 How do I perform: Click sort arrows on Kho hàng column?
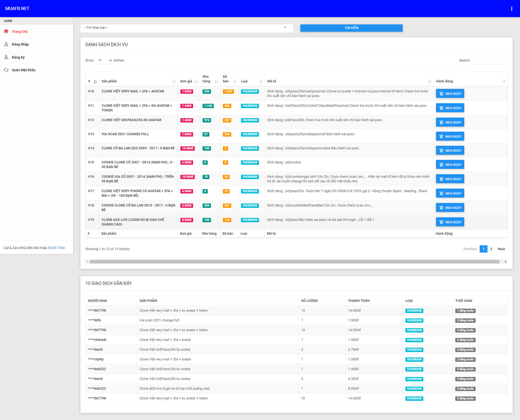[216, 82]
